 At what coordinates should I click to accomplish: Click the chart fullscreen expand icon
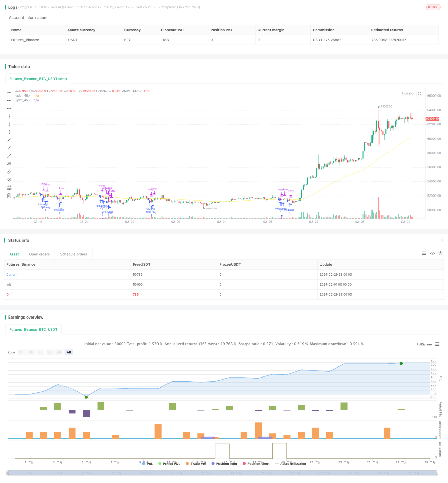pos(419,93)
